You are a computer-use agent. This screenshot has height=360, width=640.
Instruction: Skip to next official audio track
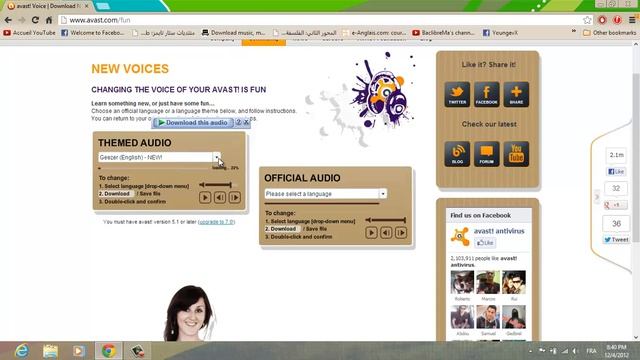pyautogui.click(x=401, y=233)
